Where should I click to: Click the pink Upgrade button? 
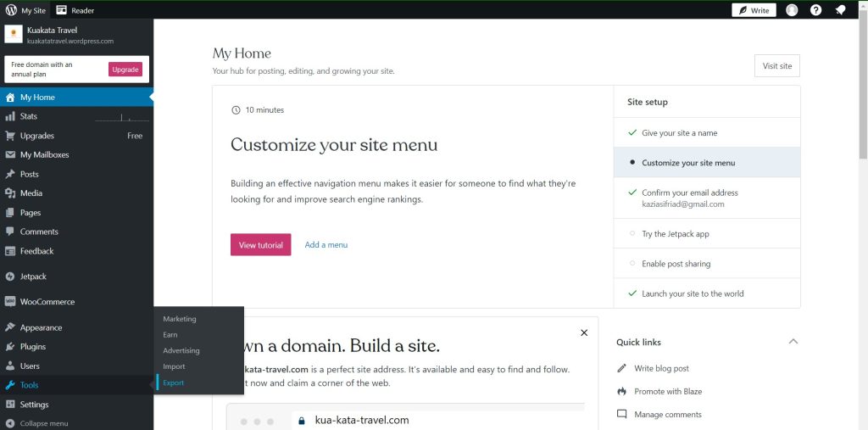[125, 70]
